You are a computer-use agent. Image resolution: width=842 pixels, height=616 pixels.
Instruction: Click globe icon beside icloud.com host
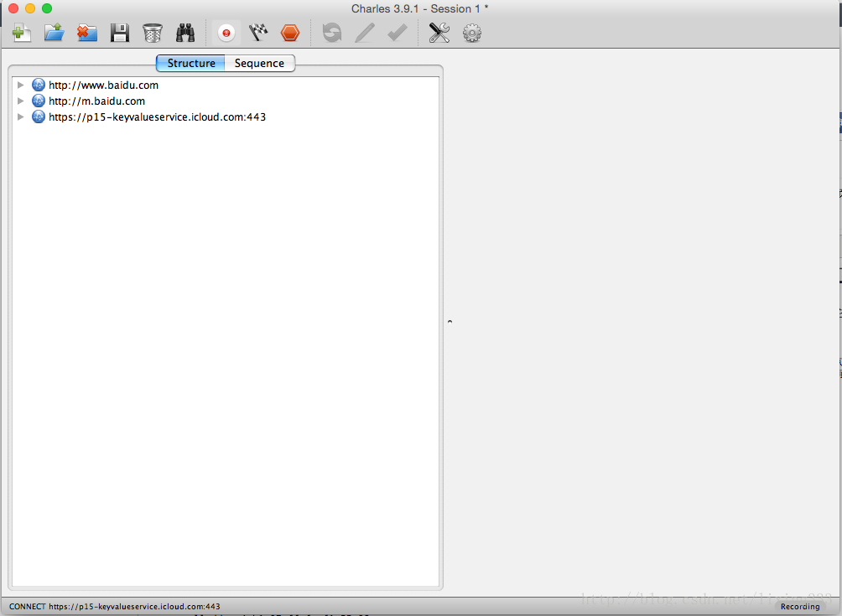[38, 117]
